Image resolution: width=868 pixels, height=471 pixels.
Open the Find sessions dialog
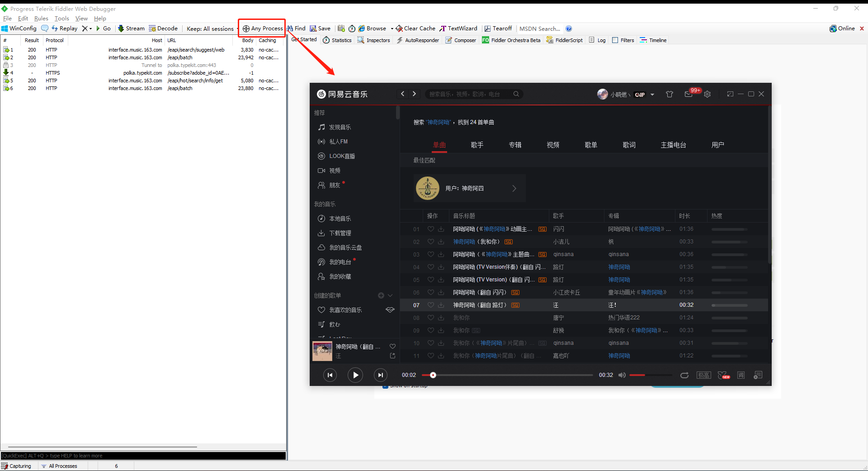click(x=297, y=29)
